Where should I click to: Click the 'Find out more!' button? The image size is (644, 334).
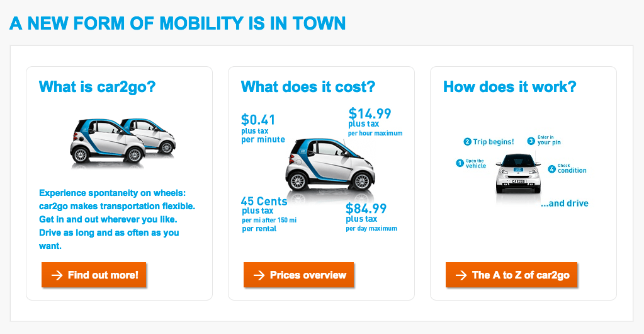(94, 275)
